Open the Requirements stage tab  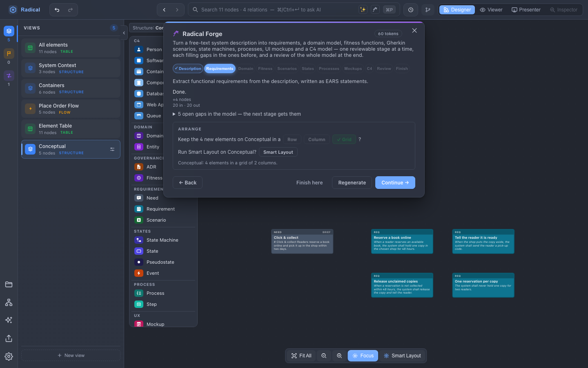coord(220,69)
